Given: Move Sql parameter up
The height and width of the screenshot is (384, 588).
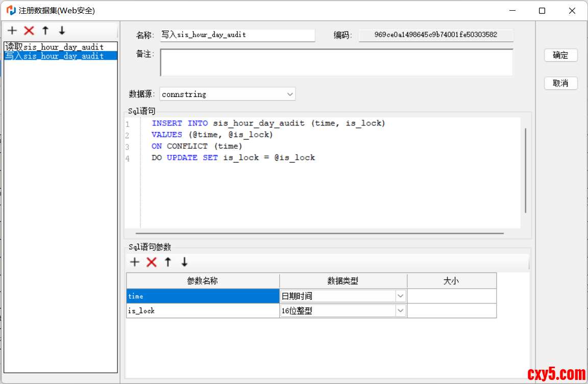Looking at the screenshot, I should click(168, 262).
